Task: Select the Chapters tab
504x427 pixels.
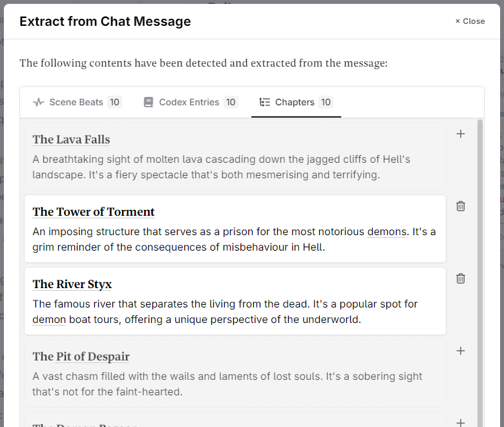Action: (x=295, y=102)
